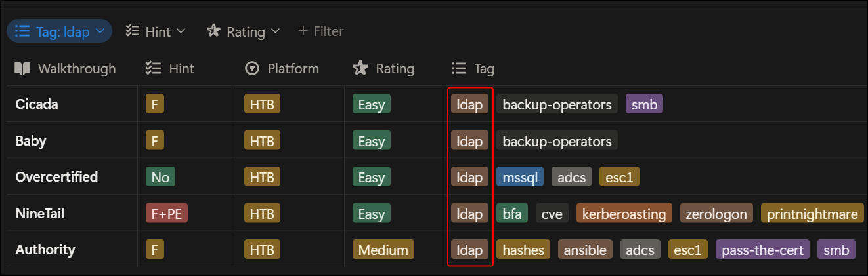Image resolution: width=868 pixels, height=276 pixels.
Task: Click the F hint tag in Baby row
Action: [154, 140]
